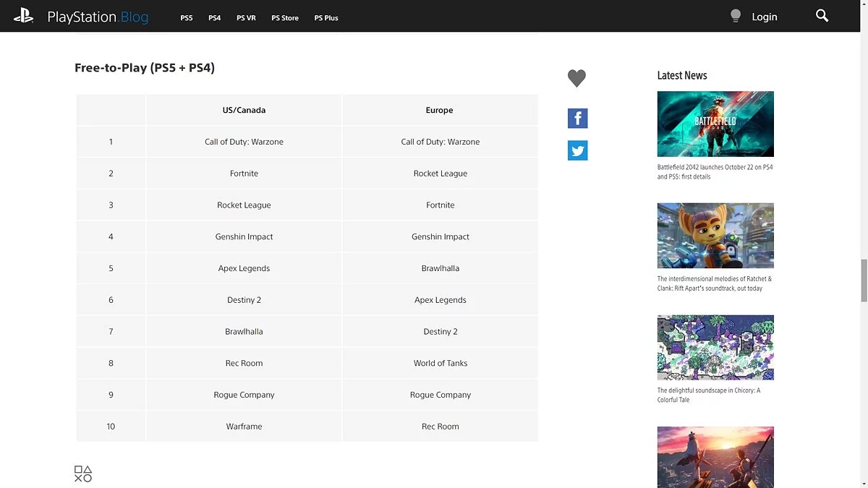This screenshot has height=488, width=868.
Task: Click the 'Europe' column header
Action: click(440, 110)
